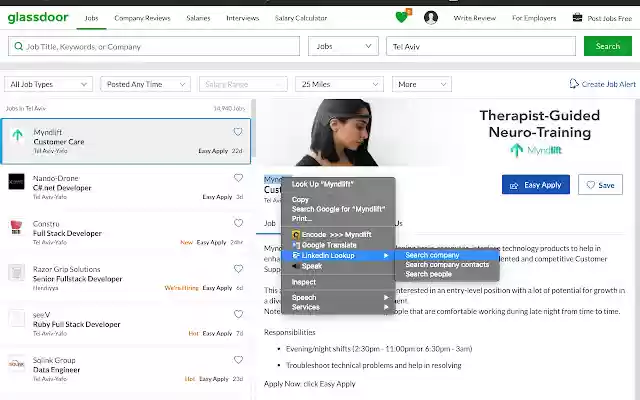Select Look Up "Myndlift"
640x400 pixels.
[x=338, y=184]
